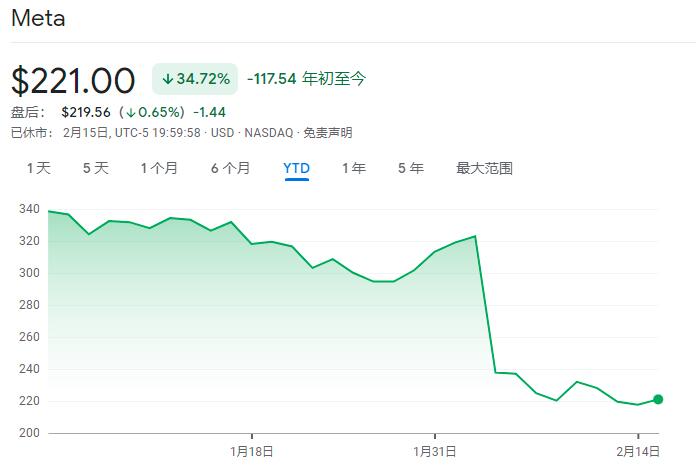Image resolution: width=696 pixels, height=465 pixels.
Task: Switch to the 1天 range tab
Action: point(39,168)
